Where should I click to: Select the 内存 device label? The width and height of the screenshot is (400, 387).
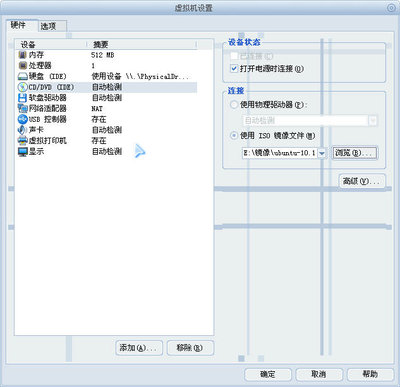click(x=36, y=55)
